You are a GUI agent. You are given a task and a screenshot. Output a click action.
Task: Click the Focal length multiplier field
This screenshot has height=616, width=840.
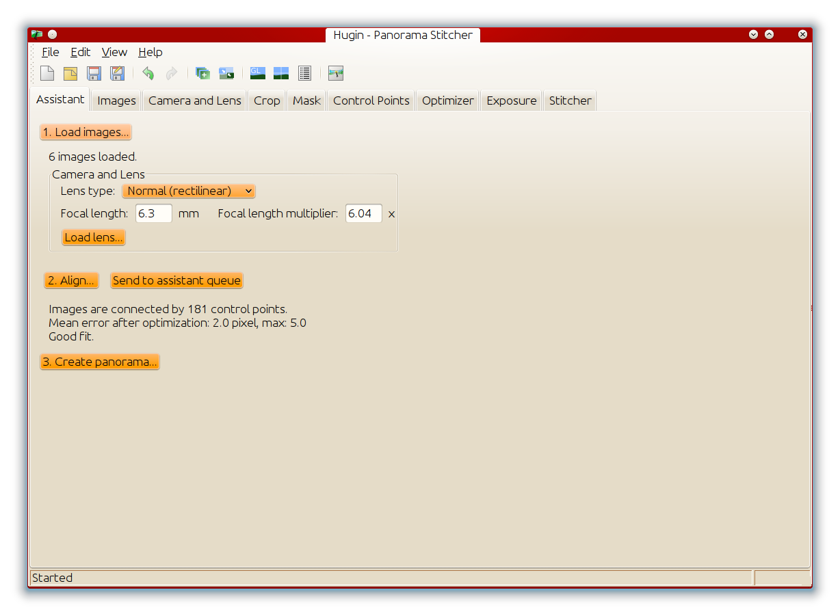coord(364,213)
